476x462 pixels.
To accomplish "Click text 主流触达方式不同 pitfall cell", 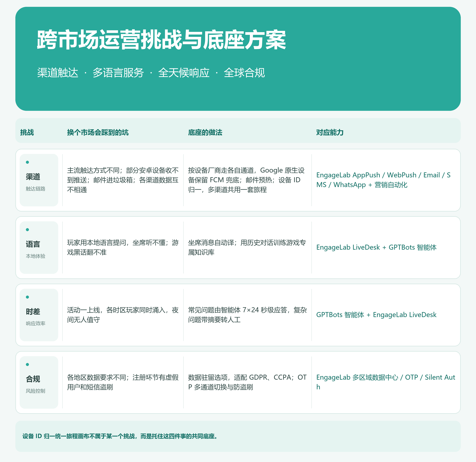I will (x=123, y=180).
